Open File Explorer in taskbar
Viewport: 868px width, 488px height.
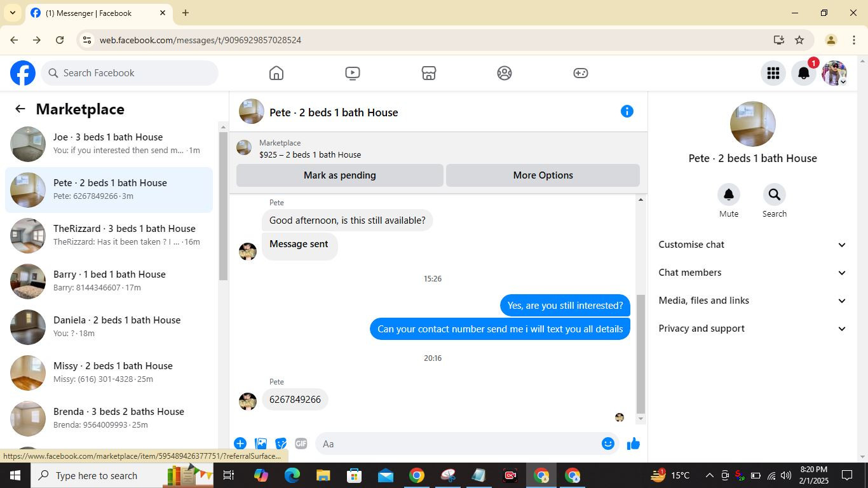323,475
